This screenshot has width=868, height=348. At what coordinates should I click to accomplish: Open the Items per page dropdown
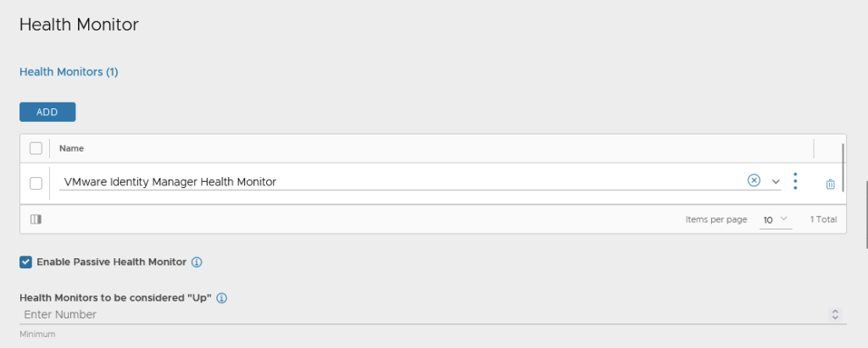pyautogui.click(x=775, y=219)
